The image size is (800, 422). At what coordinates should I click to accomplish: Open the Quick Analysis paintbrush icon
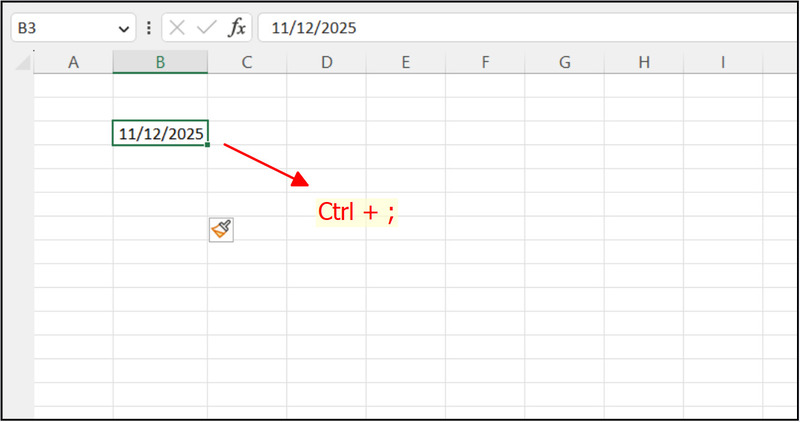click(x=221, y=230)
